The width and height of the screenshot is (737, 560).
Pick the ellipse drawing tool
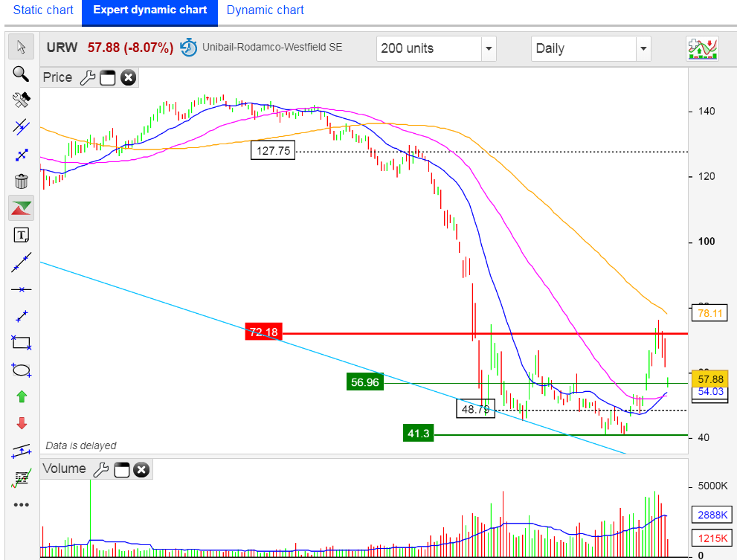pyautogui.click(x=21, y=370)
